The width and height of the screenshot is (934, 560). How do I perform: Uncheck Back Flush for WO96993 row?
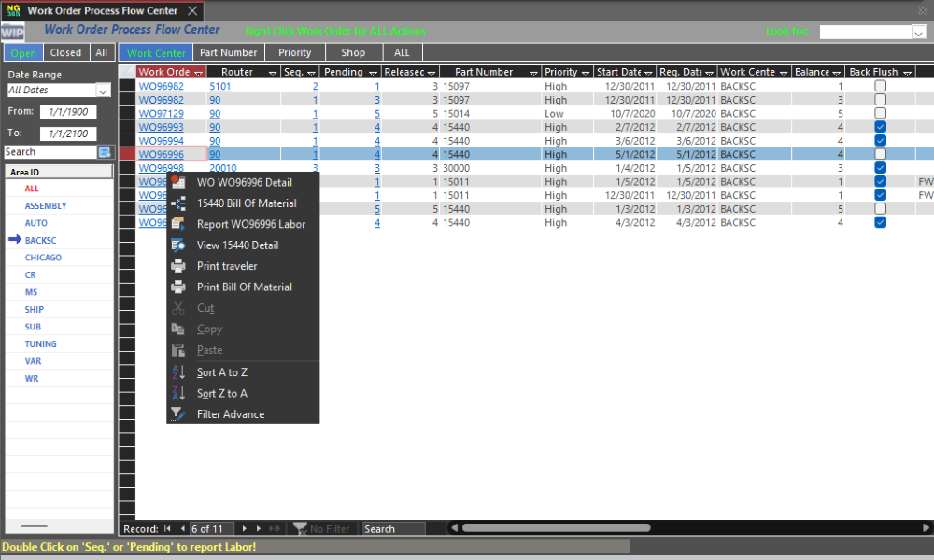coord(880,127)
